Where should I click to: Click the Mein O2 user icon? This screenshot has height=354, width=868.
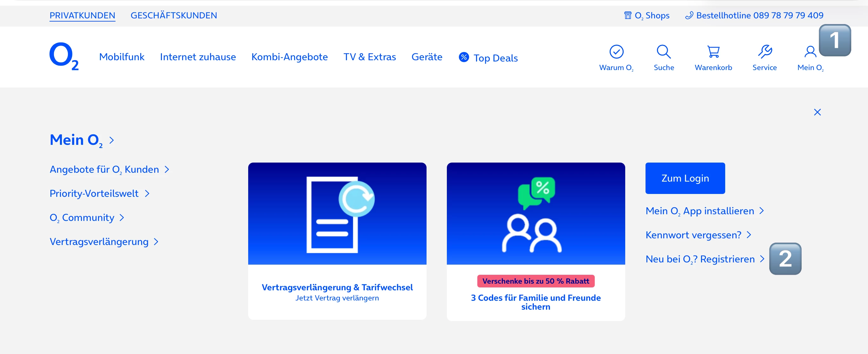tap(810, 52)
